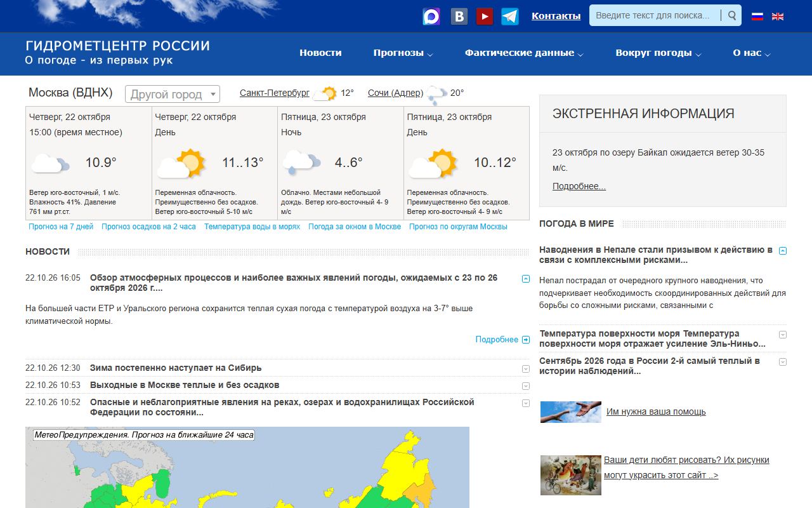Open 'Прогноз осадков на 2 часа' link
812x508 pixels.
tap(148, 227)
